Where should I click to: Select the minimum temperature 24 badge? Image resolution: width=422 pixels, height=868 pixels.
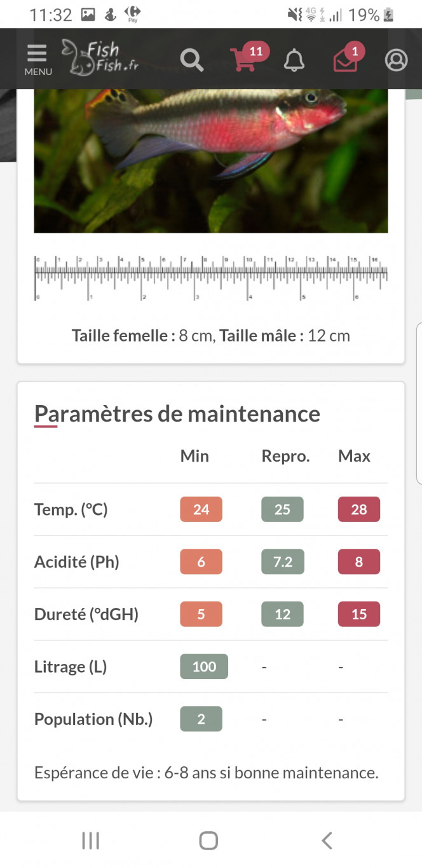(x=201, y=509)
